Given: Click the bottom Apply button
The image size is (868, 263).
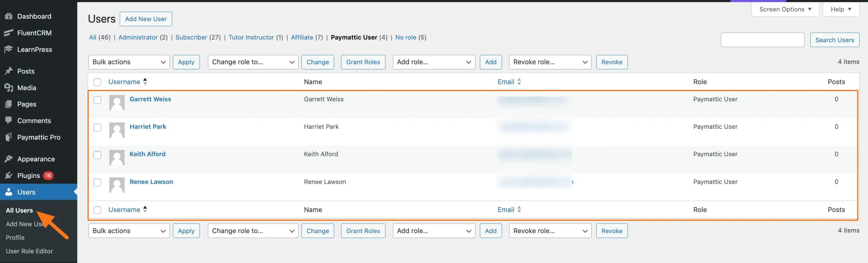Looking at the screenshot, I should tap(186, 231).
